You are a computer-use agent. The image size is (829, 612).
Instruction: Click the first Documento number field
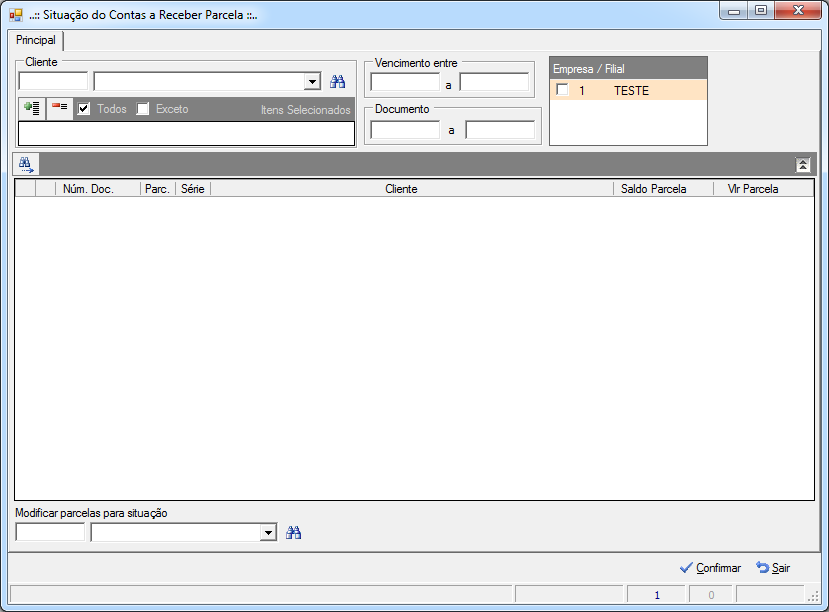[x=405, y=130]
